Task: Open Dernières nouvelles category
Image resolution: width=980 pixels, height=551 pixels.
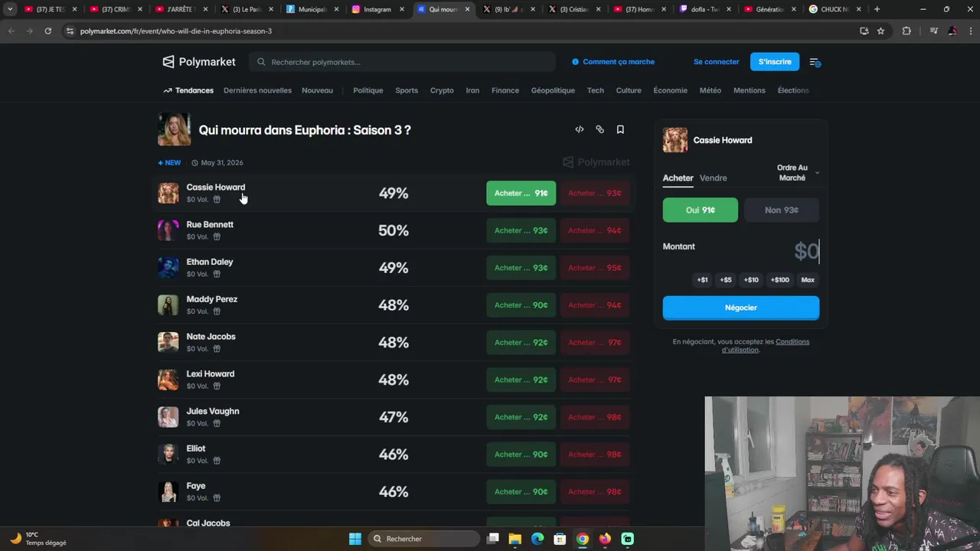Action: (257, 90)
